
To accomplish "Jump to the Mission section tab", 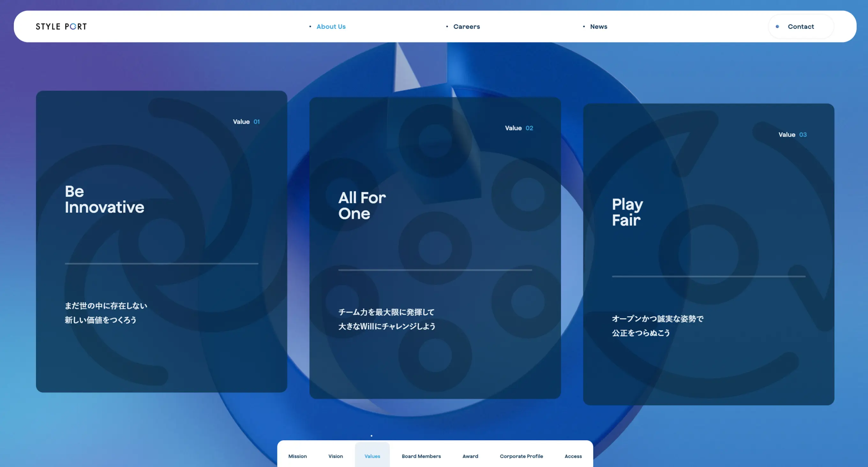I will point(297,456).
